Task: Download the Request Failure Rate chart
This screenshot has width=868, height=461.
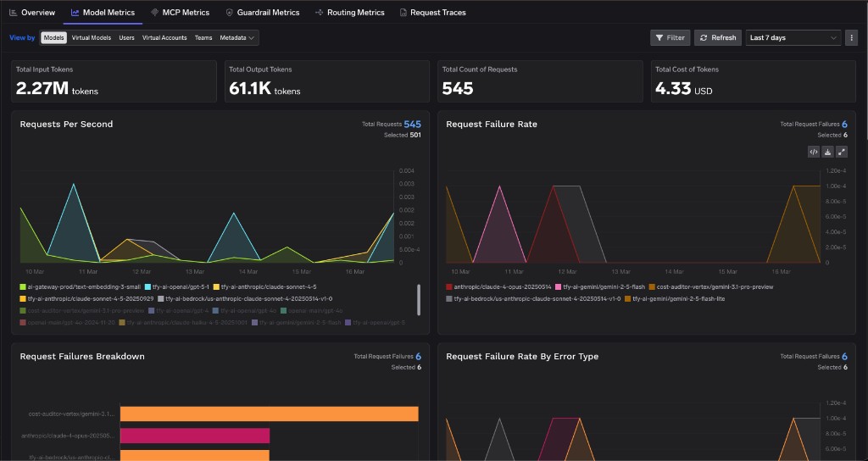Action: (x=827, y=152)
